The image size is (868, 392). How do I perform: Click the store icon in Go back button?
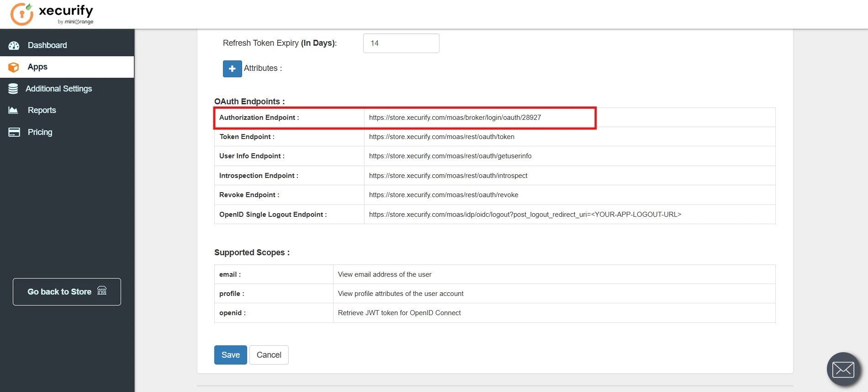click(102, 290)
